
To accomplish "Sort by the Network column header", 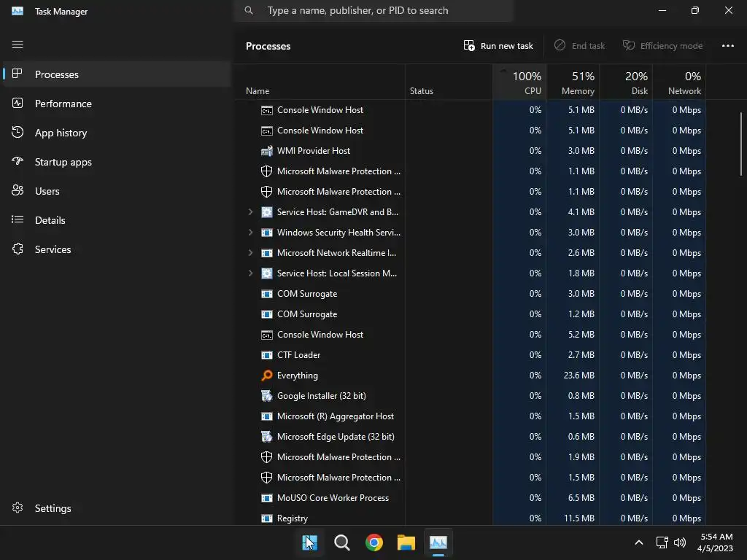I will point(679,82).
